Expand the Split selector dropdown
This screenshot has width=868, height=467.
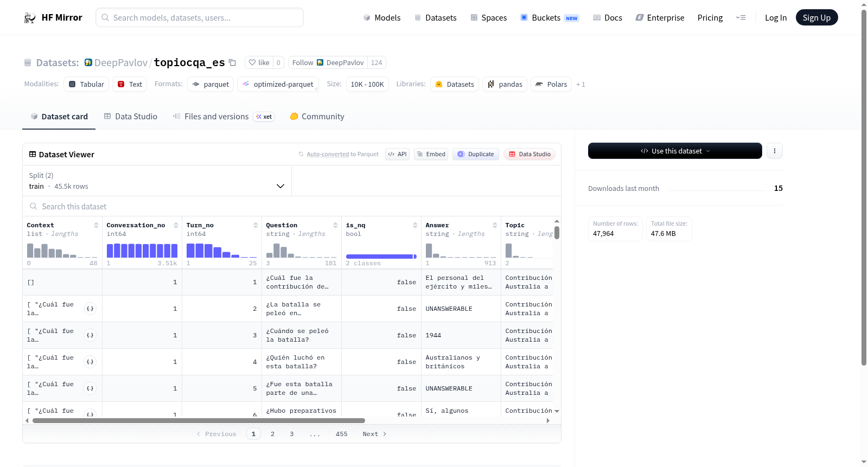point(157,181)
